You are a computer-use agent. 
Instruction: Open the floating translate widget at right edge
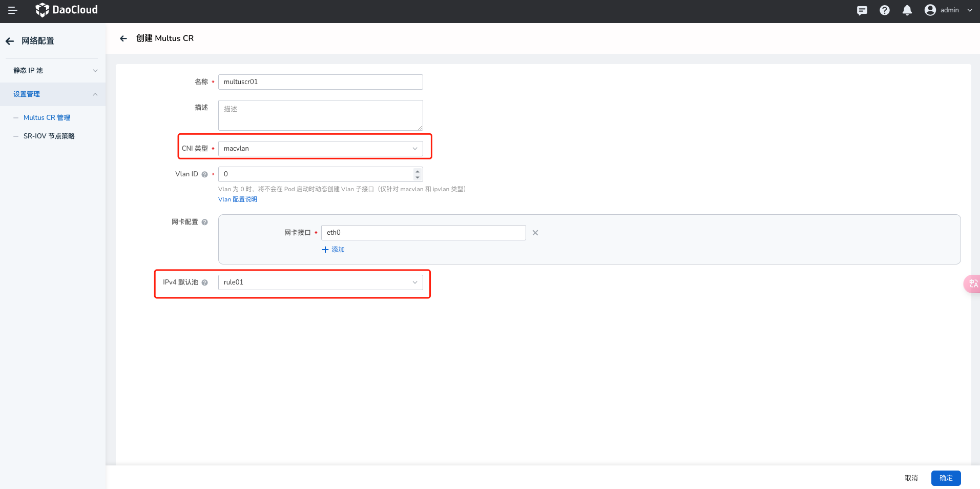pos(972,283)
